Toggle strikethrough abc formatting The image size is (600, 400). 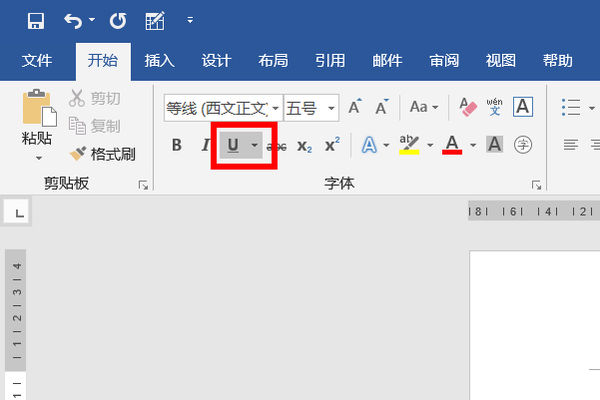(x=278, y=146)
